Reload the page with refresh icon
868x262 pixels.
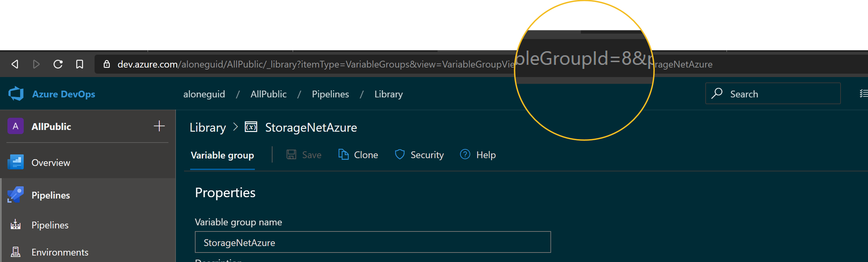click(58, 64)
